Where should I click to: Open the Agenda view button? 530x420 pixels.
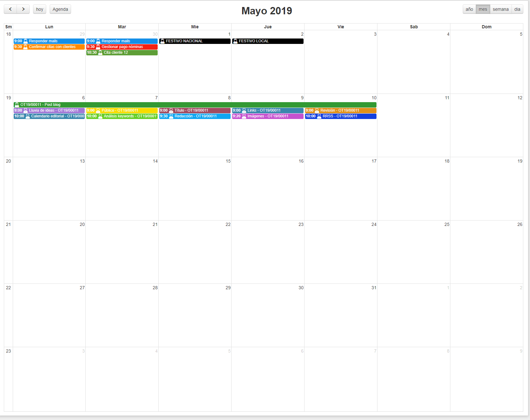tap(60, 9)
